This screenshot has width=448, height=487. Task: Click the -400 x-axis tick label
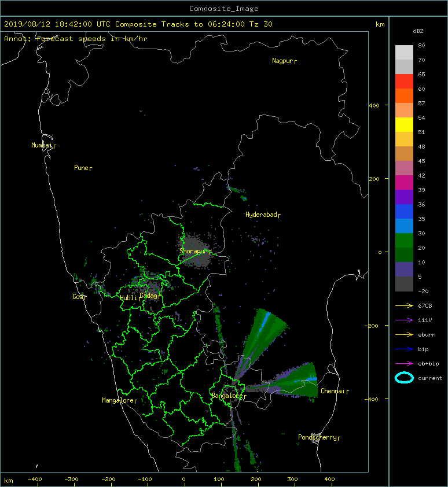coord(35,479)
